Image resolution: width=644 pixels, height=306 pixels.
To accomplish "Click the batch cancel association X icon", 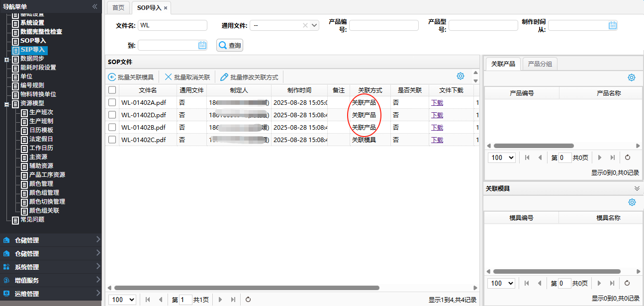I will coord(168,77).
